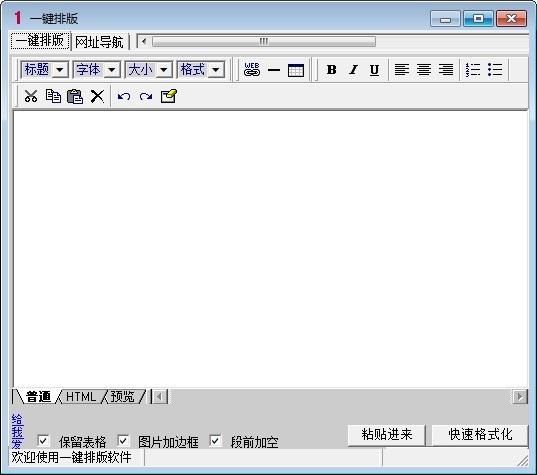The image size is (537, 475).
Task: Switch to the HTML view tab
Action: point(81,397)
